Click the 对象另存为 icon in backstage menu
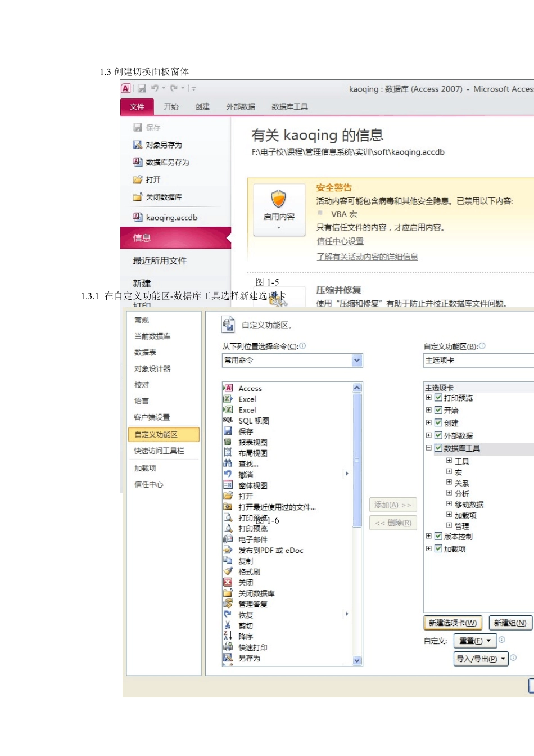 tap(137, 145)
